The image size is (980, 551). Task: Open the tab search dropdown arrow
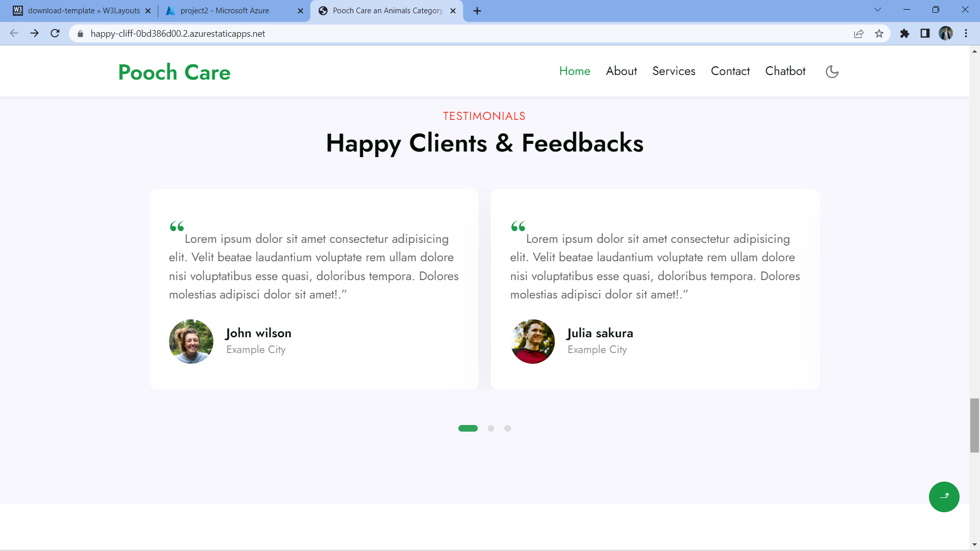click(x=877, y=10)
